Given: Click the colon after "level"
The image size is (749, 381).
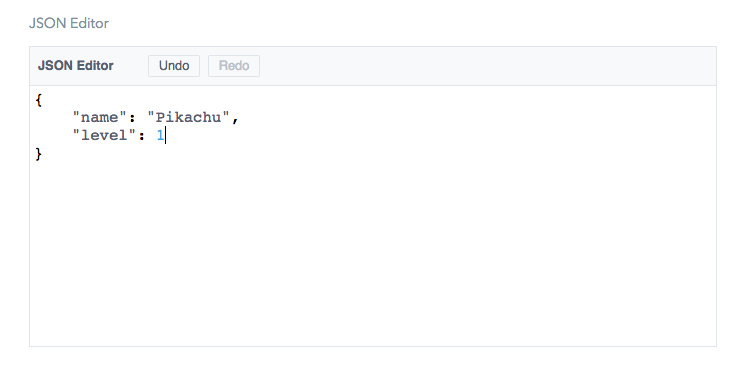Looking at the screenshot, I should tap(141, 136).
